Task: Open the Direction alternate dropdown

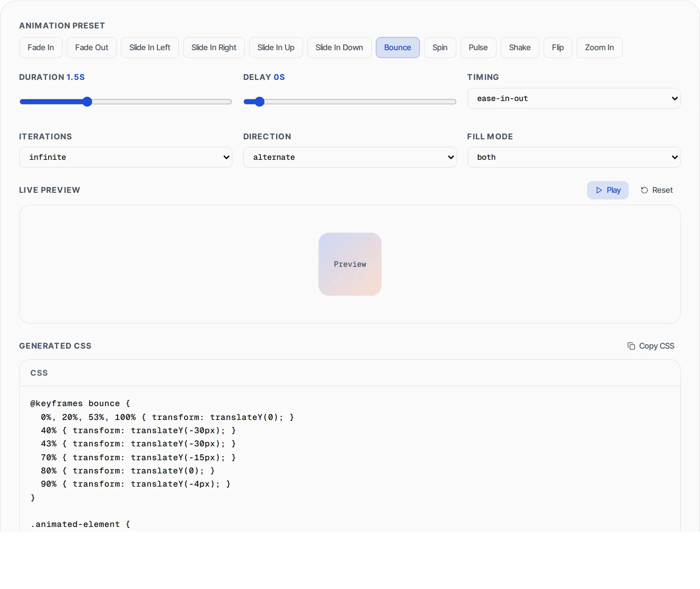Action: (350, 157)
